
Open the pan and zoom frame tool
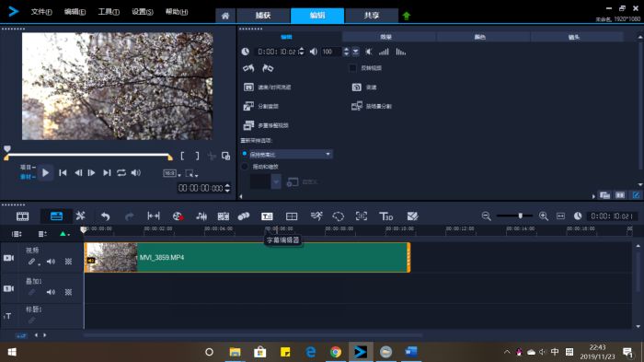pos(362,216)
